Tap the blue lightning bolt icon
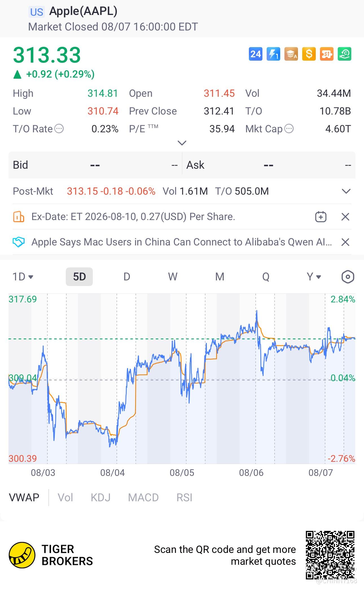This screenshot has width=364, height=589. click(273, 54)
